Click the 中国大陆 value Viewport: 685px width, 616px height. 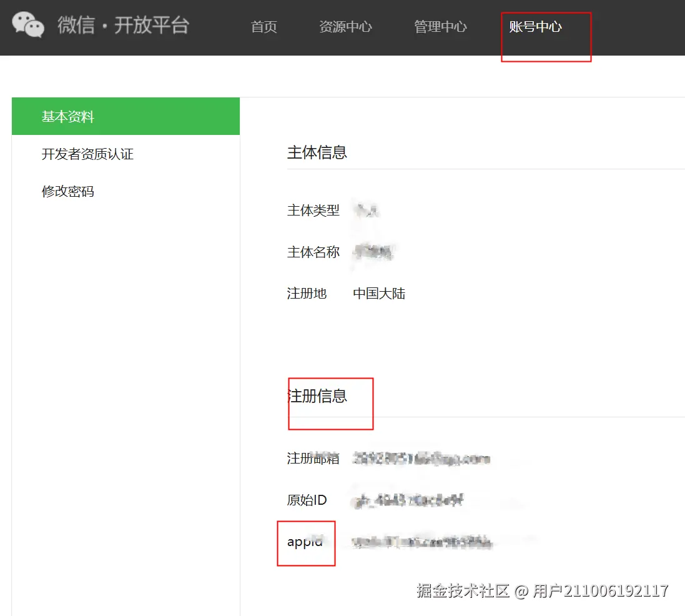point(379,294)
